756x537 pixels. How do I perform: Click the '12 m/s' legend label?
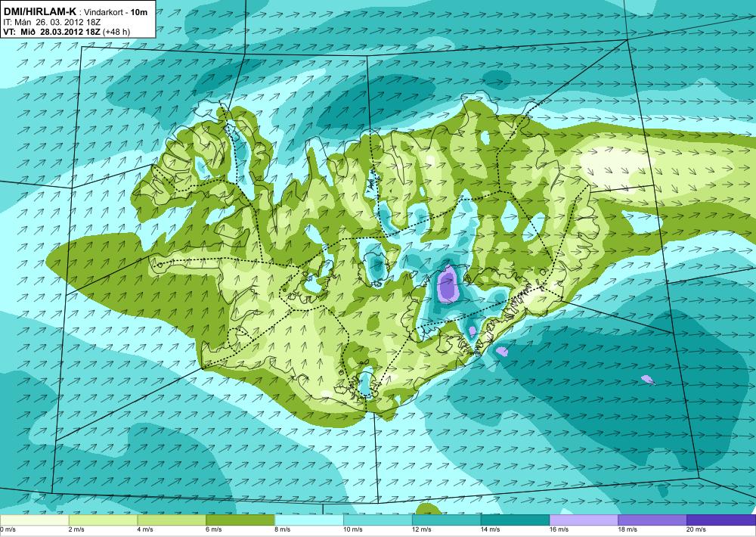point(422,529)
